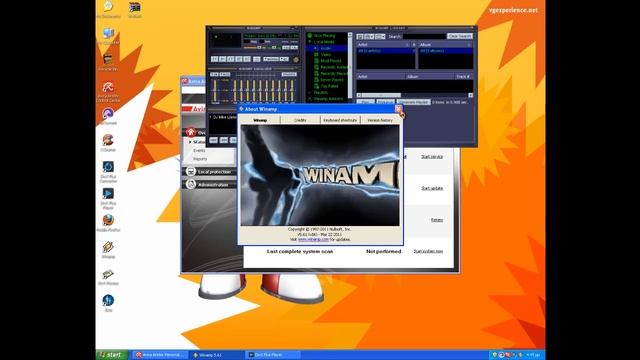This screenshot has height=360, width=640.
Task: Switch to DivX Plus Player taskbar button
Action: point(273,355)
